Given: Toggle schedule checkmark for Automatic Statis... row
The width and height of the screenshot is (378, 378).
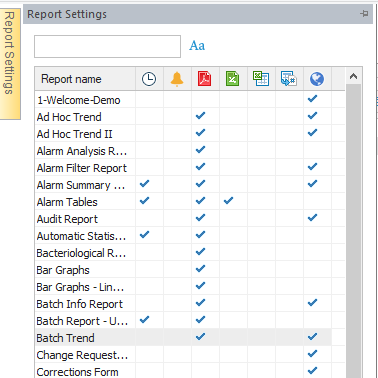Looking at the screenshot, I should [144, 235].
